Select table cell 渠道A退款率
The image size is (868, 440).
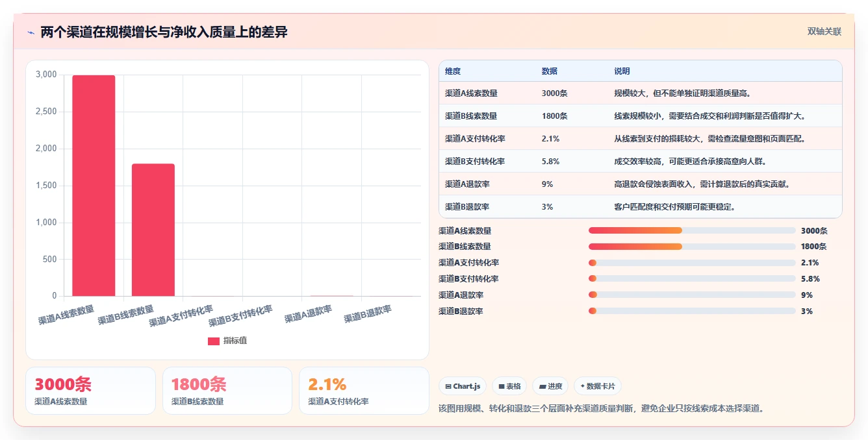467,184
